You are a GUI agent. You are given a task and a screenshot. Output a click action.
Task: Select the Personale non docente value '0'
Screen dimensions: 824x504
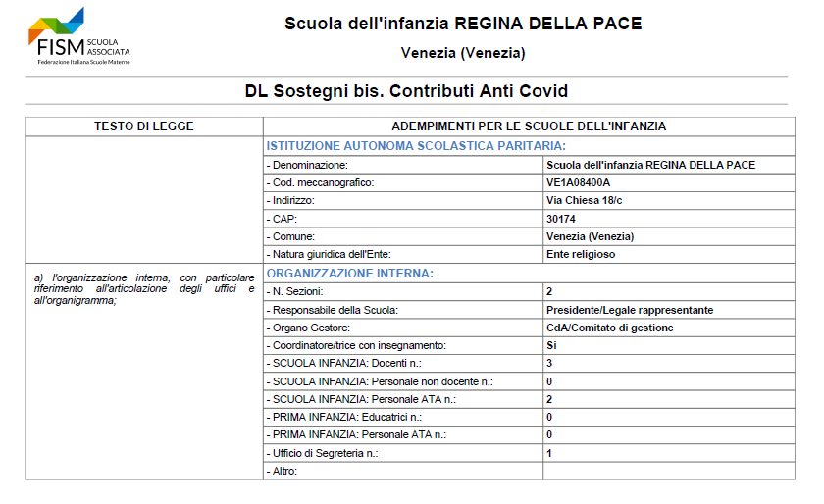pyautogui.click(x=549, y=382)
